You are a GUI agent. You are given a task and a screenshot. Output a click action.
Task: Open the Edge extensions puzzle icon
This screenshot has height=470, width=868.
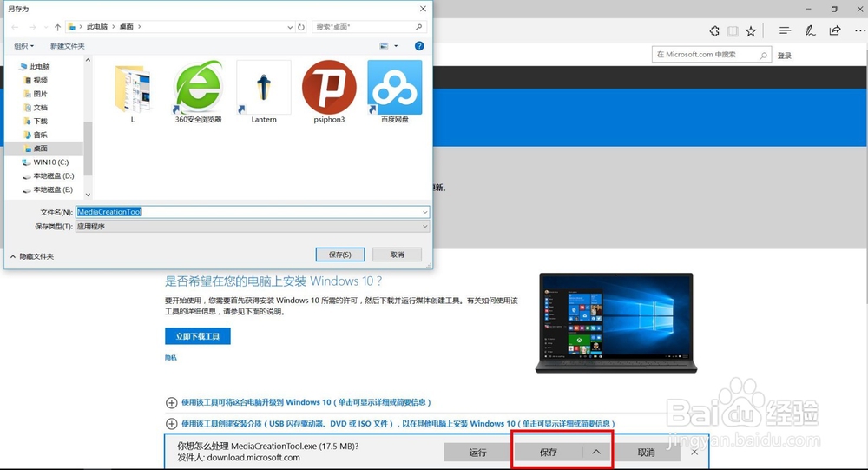(x=714, y=31)
